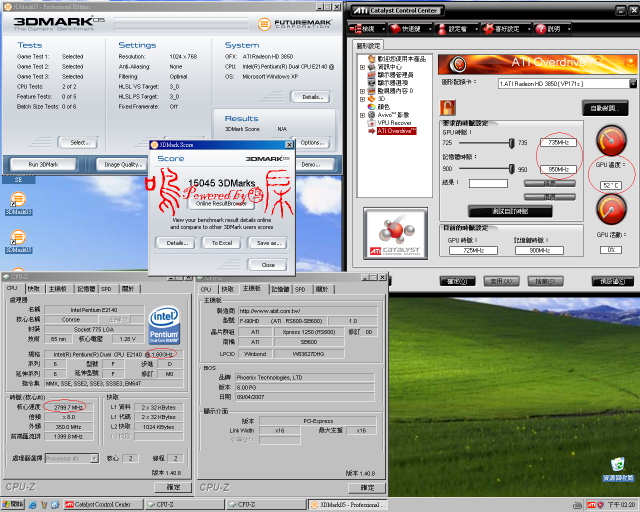Screen dimensions: 640x512
Task: Click the black auto-tune button in Overdrive
Action: point(605,108)
